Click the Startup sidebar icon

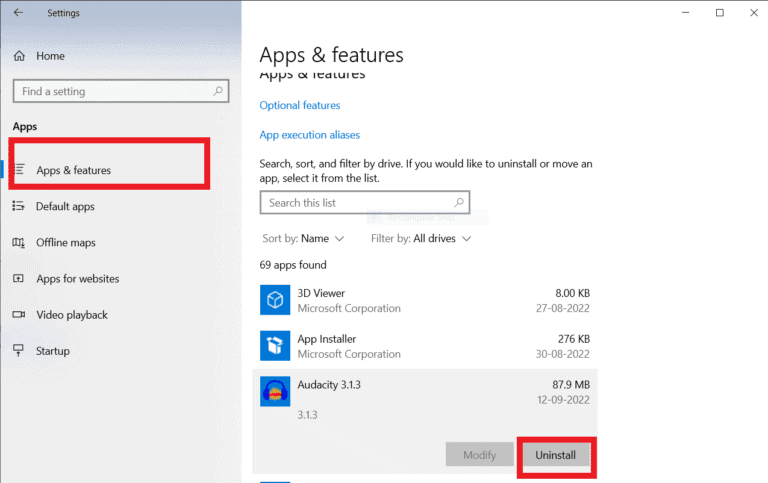point(19,351)
